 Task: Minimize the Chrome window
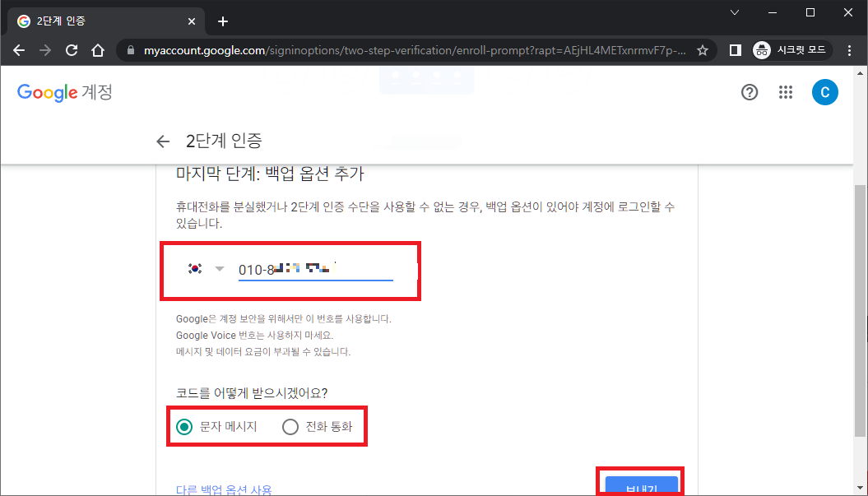coord(773,12)
